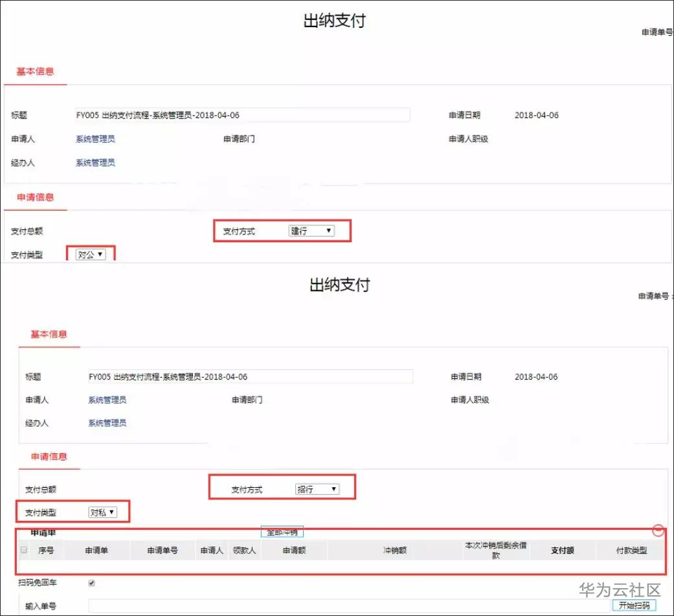Tick the table's select-all checkbox beside 序号
The width and height of the screenshot is (674, 616).
coord(24,550)
